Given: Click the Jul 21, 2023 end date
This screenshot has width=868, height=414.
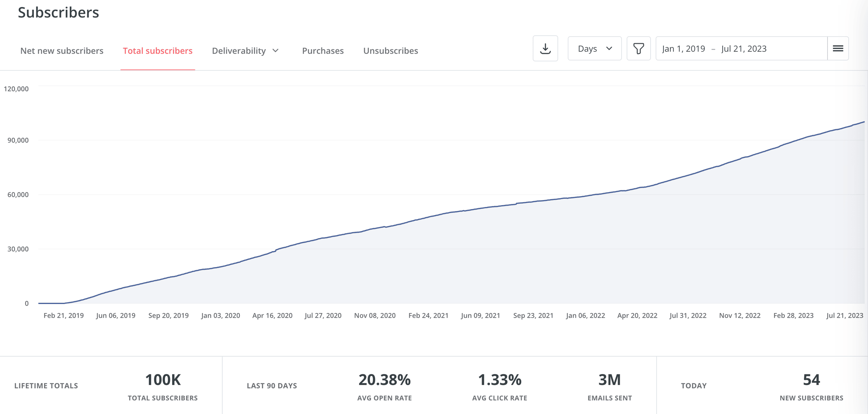Looking at the screenshot, I should [744, 48].
